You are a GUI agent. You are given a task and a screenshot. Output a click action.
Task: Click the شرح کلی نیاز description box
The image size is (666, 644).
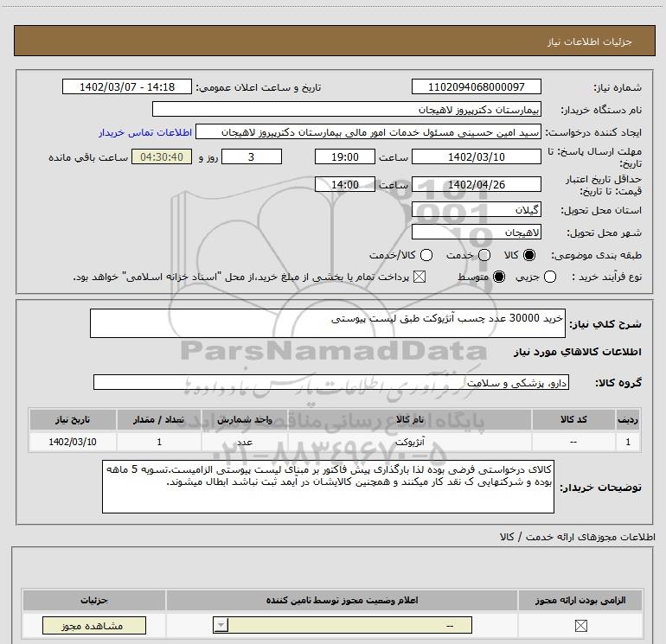(x=328, y=323)
